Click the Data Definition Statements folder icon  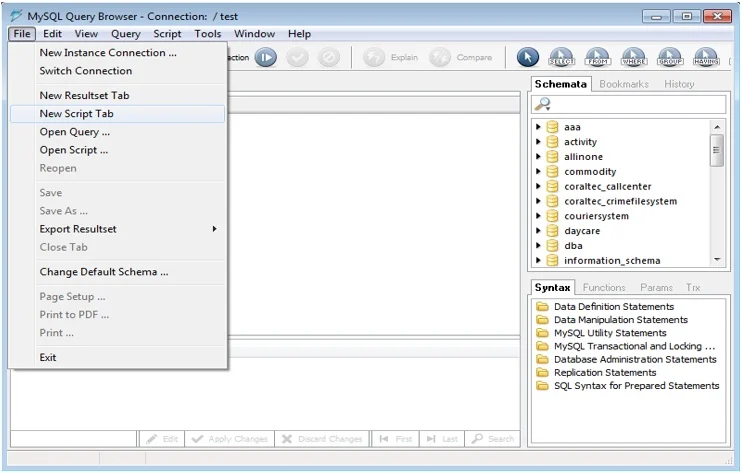542,307
